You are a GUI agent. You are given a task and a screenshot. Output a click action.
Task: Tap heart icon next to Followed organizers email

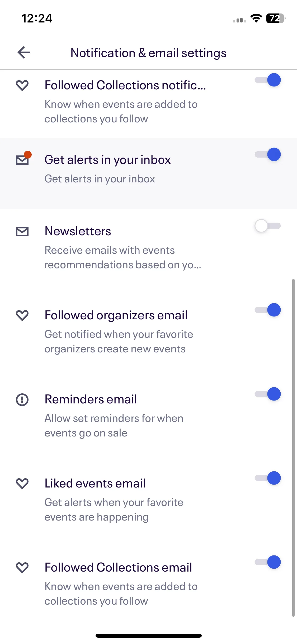pyautogui.click(x=22, y=315)
